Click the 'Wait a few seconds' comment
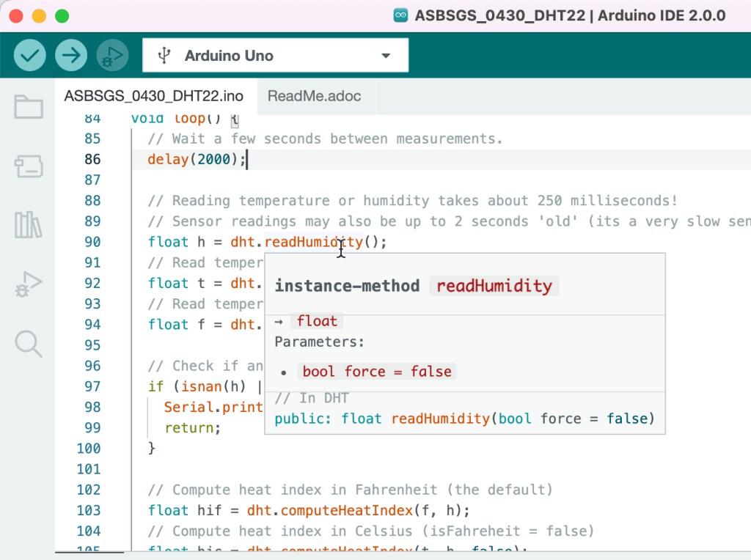The height and width of the screenshot is (560, 751). click(325, 139)
